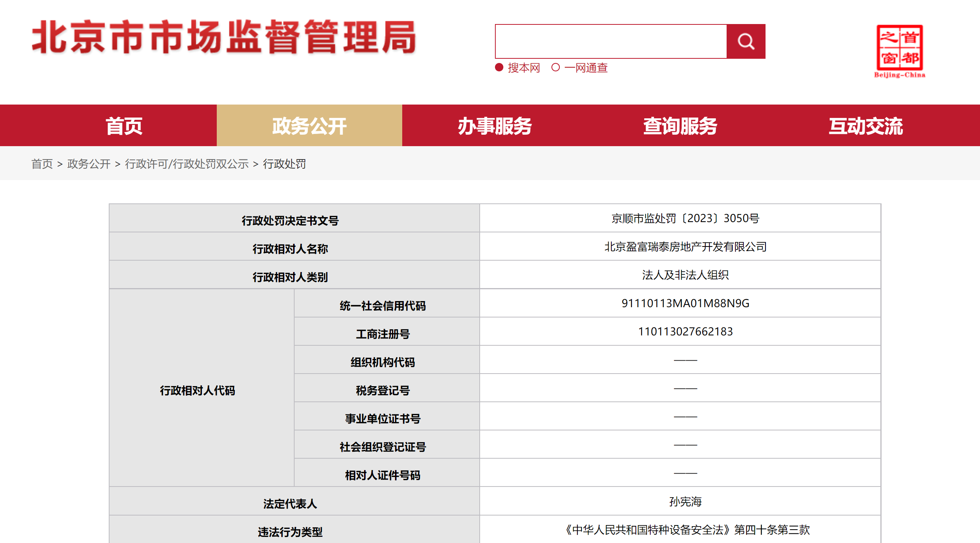
Task: Click the 行政处罚决定书文号 header cell
Action: click(294, 218)
